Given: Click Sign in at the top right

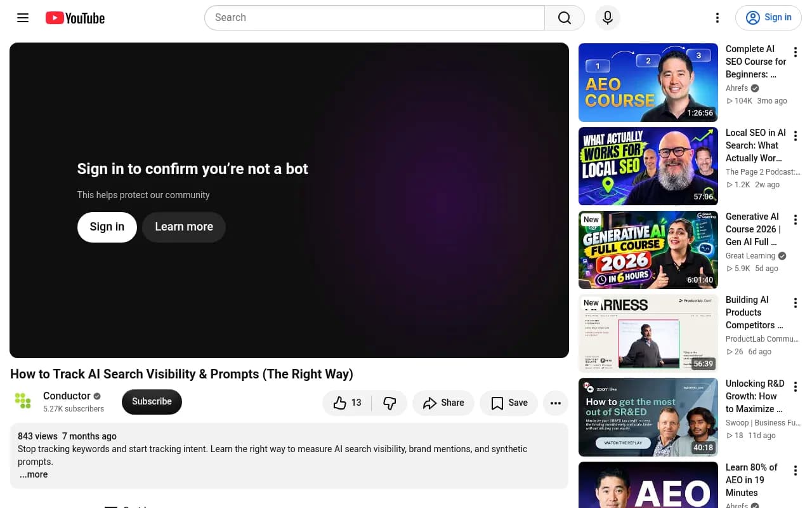Looking at the screenshot, I should point(768,18).
